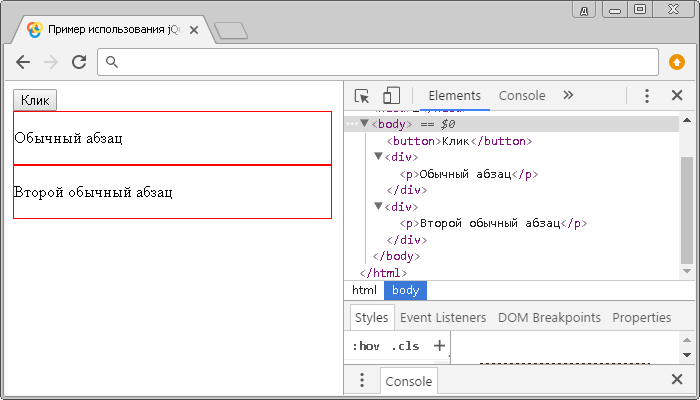
Task: Open the DOM Breakpoints pane
Action: [x=549, y=317]
